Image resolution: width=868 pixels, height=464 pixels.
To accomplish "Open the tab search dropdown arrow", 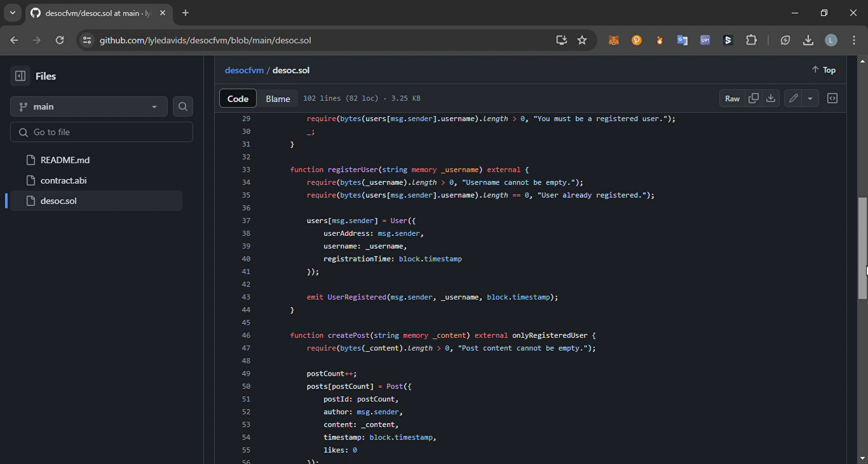I will click(12, 13).
